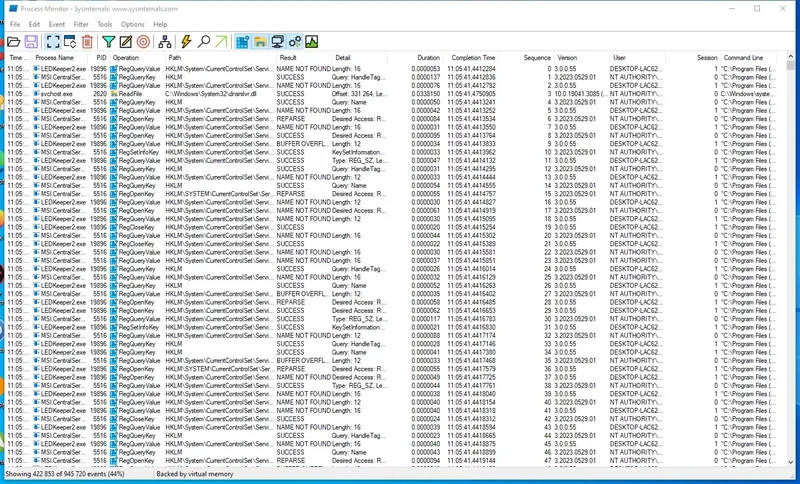The height and width of the screenshot is (484, 800).
Task: Click RegCloseKey operation in sequence 19 row
Action: click(x=136, y=227)
